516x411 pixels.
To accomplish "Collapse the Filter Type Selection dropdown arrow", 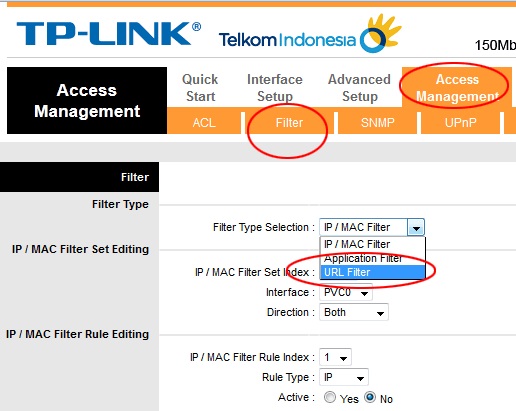I will (416, 227).
